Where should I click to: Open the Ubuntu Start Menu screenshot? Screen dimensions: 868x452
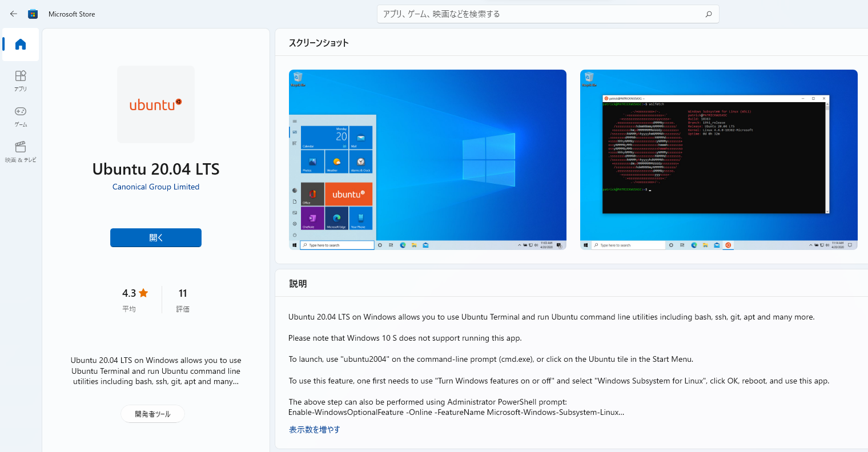tap(427, 159)
